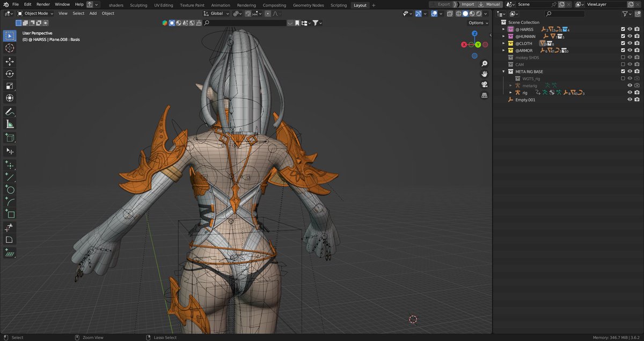
Task: Select the Measure tool
Action: click(x=10, y=124)
